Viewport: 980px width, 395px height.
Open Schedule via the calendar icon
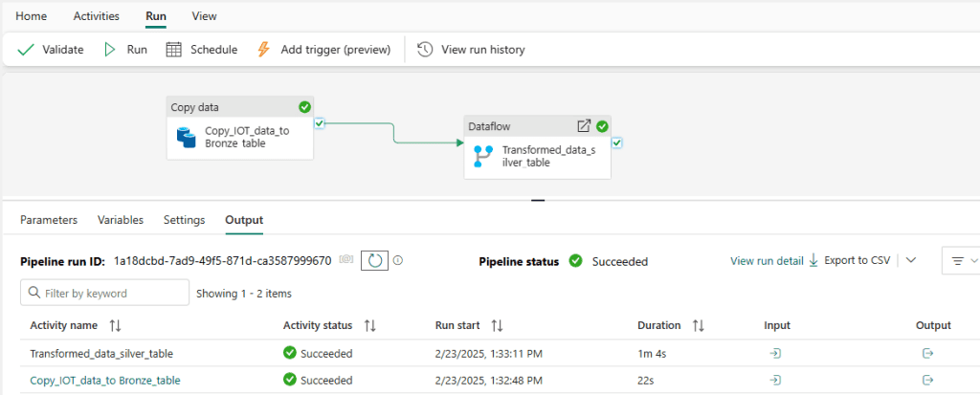coord(173,50)
